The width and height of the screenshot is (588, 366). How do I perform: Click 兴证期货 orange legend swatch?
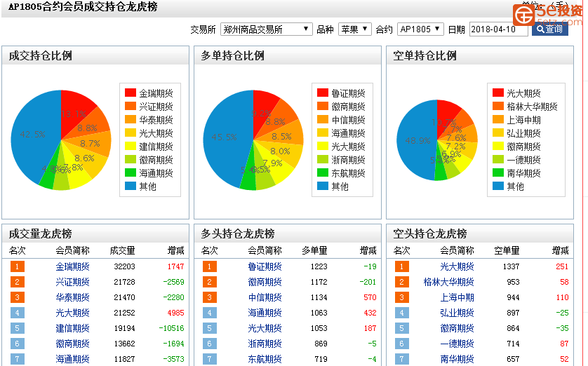click(x=130, y=106)
